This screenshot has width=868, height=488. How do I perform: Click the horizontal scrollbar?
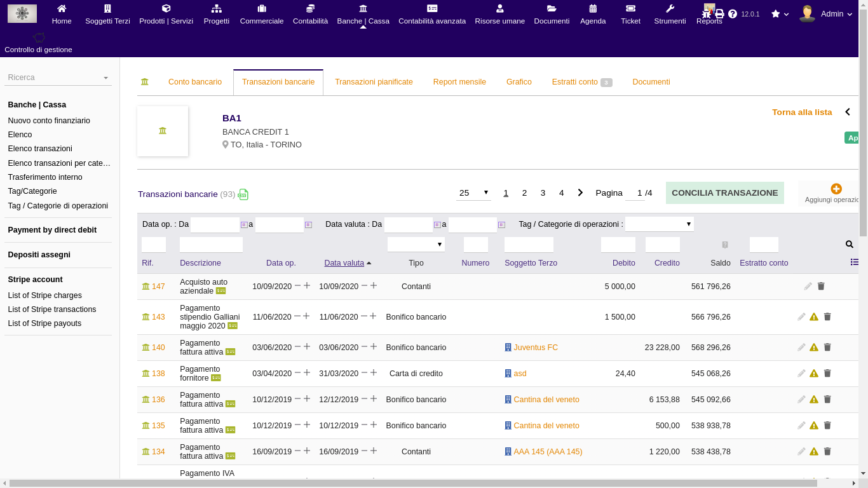[x=413, y=484]
